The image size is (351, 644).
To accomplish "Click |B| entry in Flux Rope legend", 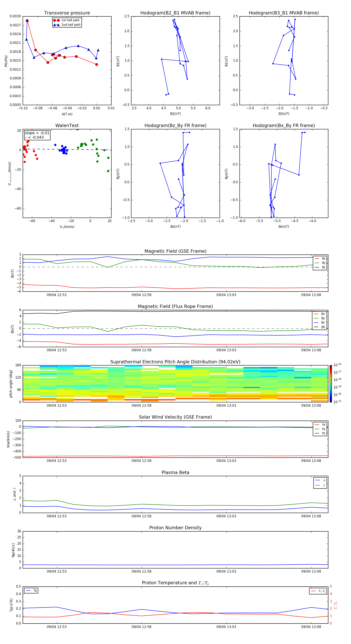I will [x=320, y=327].
